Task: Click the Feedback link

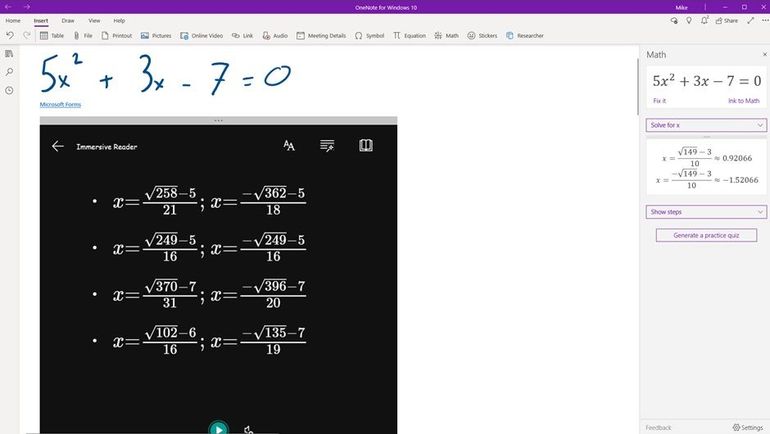Action: pyautogui.click(x=658, y=428)
